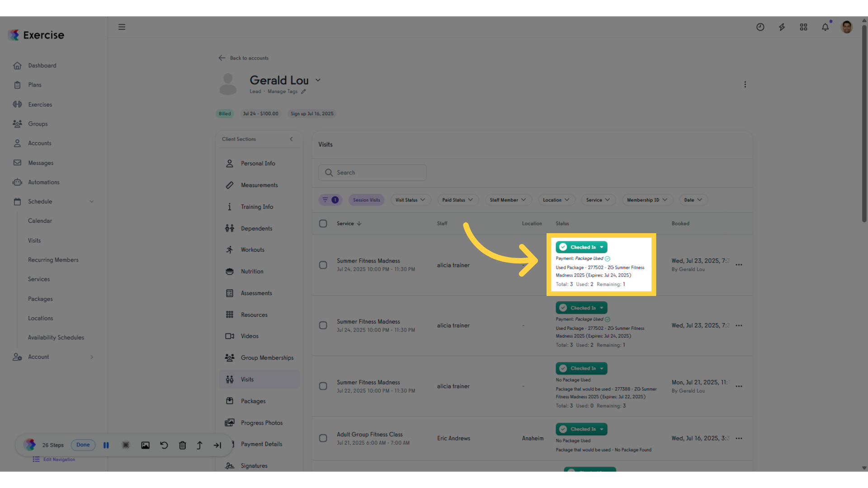Select the Jul 22 Summer Fitness Madness checkbox
This screenshot has height=488, width=868.
(x=323, y=386)
